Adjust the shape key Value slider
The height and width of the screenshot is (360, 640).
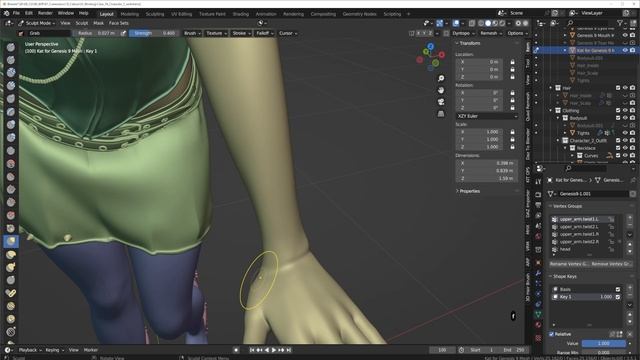(603, 343)
